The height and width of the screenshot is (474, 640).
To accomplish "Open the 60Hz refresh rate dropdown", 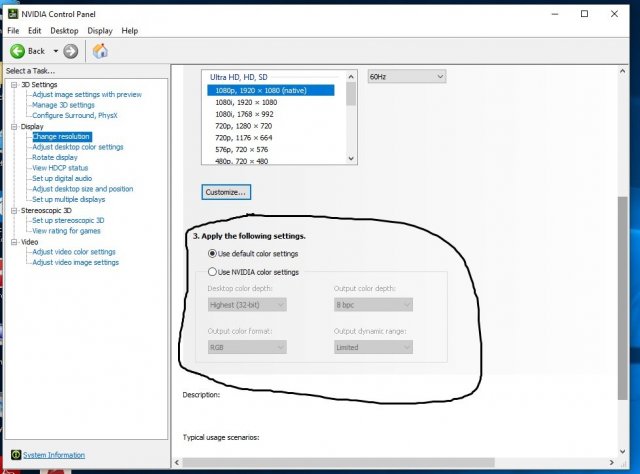I will pyautogui.click(x=406, y=77).
